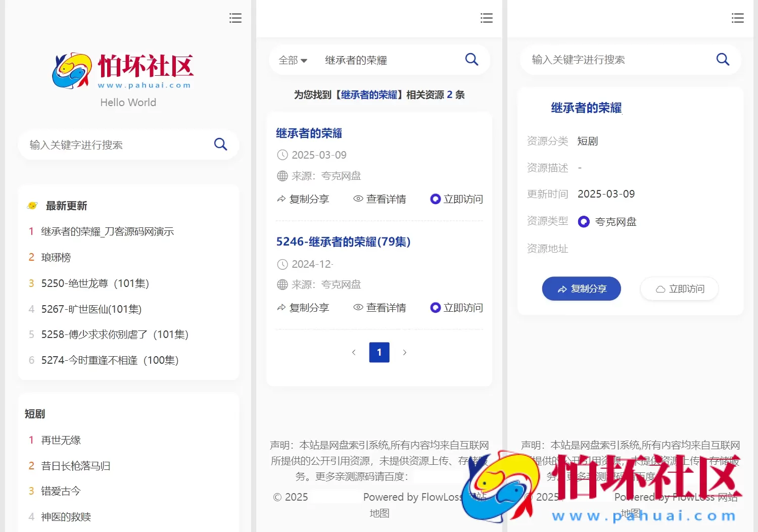
Task: Click the magnifier search icon beside 继承者的荣耀
Action: 471,59
